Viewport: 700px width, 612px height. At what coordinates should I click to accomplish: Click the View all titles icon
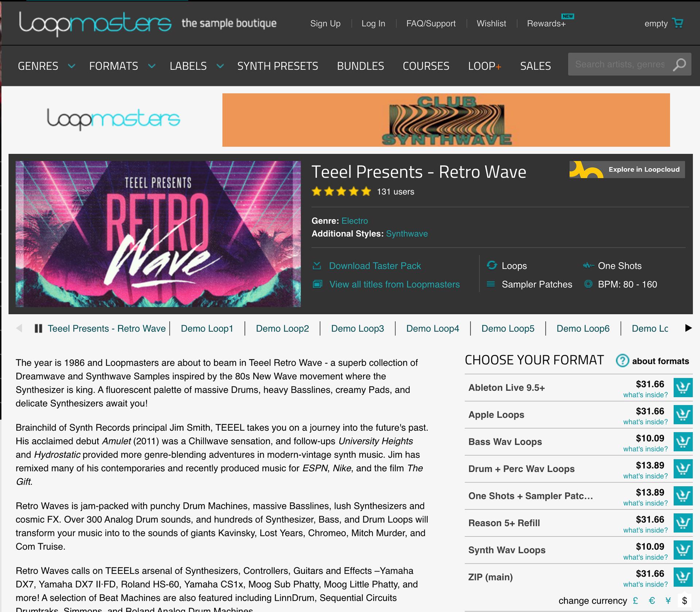tap(318, 284)
